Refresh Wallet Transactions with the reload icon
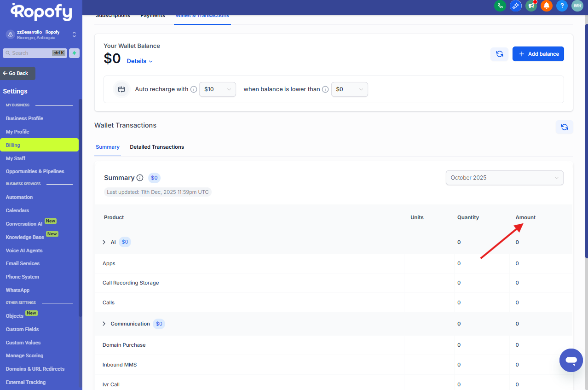This screenshot has width=588, height=390. point(564,127)
